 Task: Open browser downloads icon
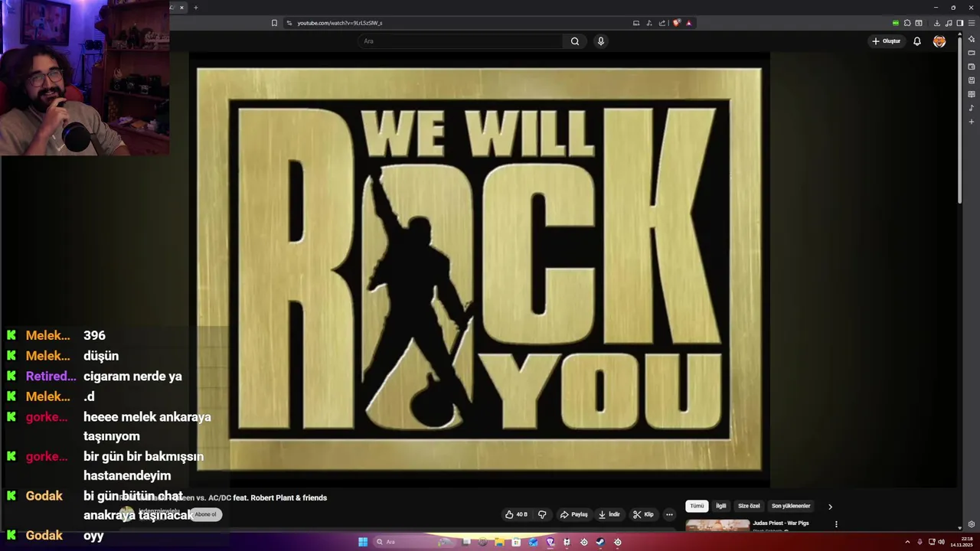(x=936, y=23)
